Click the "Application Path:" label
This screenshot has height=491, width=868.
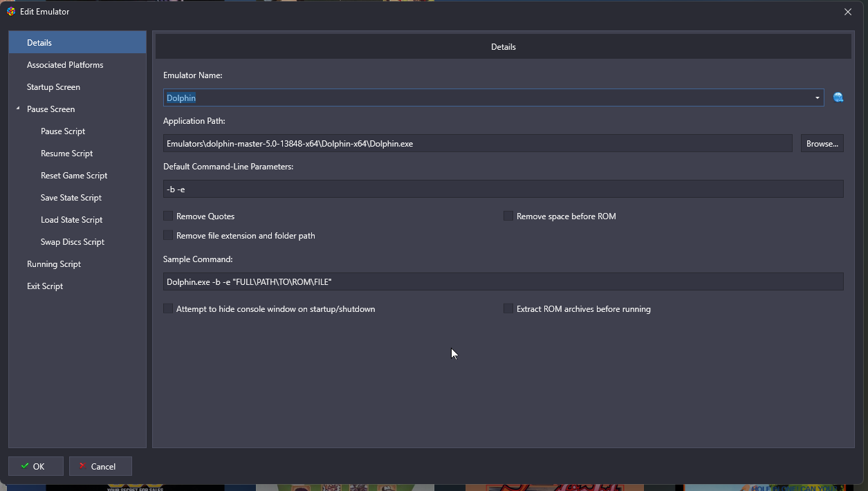(x=194, y=121)
